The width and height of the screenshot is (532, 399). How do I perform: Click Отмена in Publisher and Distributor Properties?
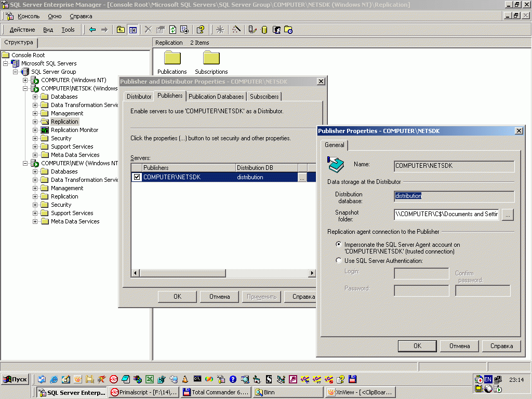click(x=220, y=297)
